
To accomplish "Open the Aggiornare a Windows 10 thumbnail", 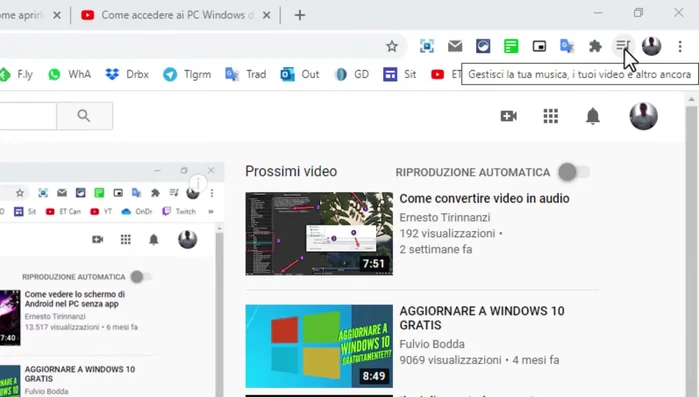I will (x=319, y=346).
